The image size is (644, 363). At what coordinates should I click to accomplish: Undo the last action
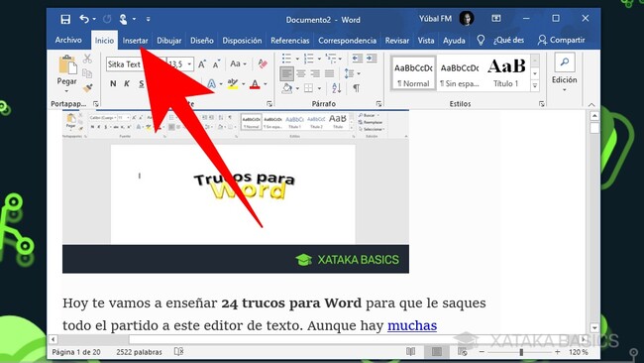(84, 19)
